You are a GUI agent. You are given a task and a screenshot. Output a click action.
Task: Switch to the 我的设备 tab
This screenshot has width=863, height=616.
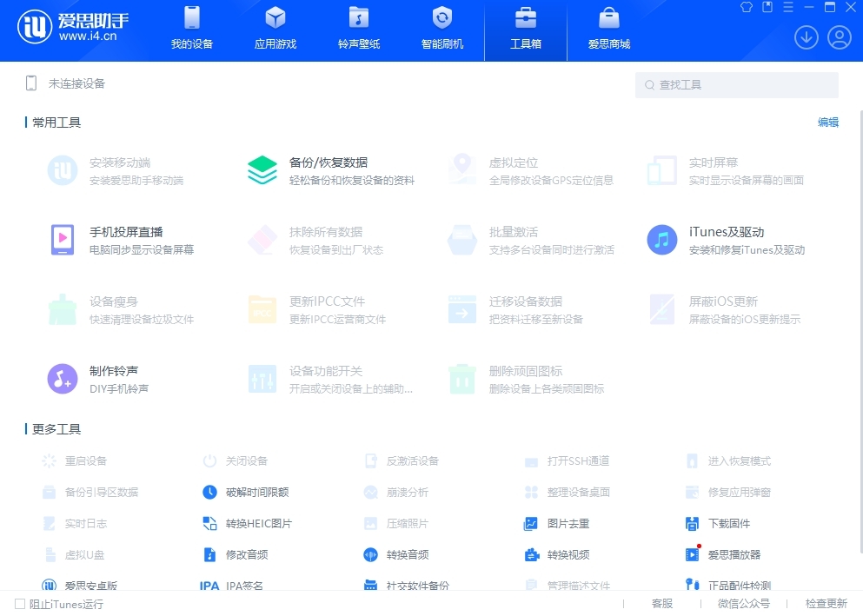tap(191, 29)
